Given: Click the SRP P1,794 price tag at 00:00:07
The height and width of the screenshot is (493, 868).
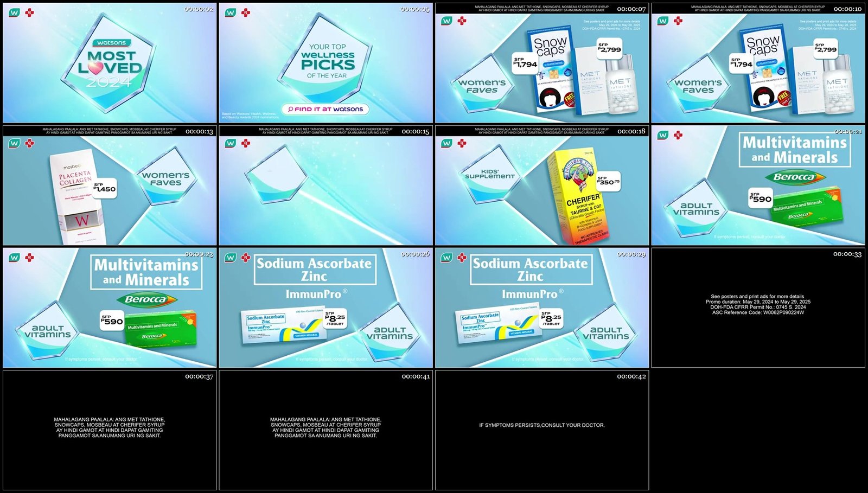Looking at the screenshot, I should [x=525, y=62].
